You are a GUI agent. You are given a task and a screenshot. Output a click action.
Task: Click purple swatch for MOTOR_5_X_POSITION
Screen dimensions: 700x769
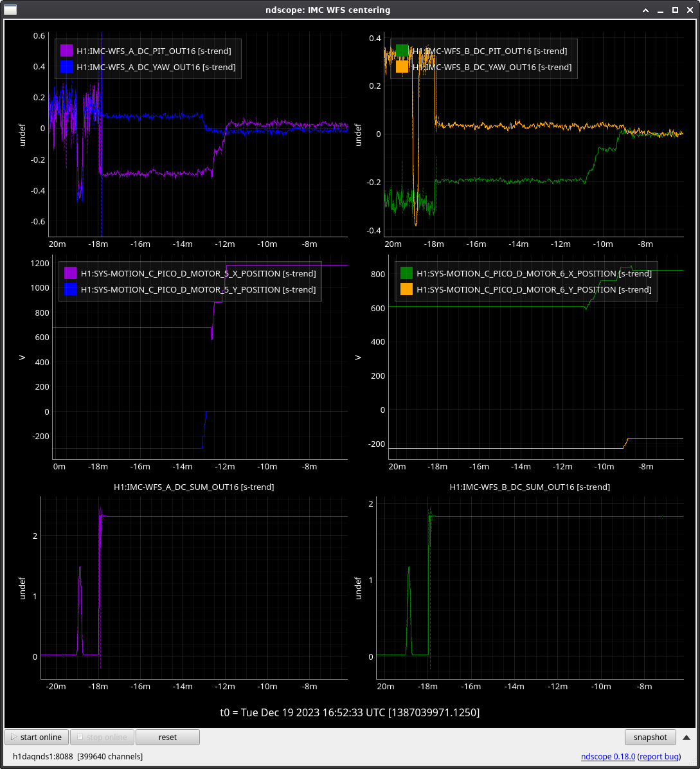click(71, 273)
